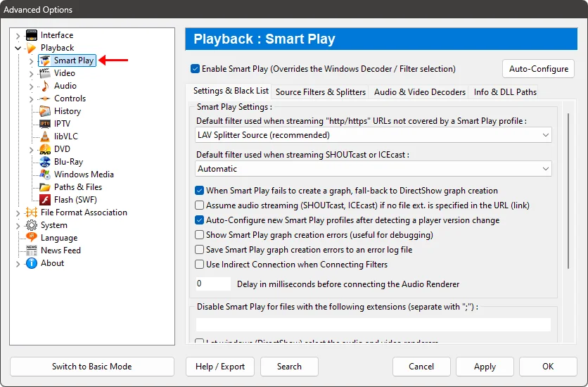Viewport: 588px width, 387px height.
Task: Click the Interface tree icon
Action: [32, 35]
